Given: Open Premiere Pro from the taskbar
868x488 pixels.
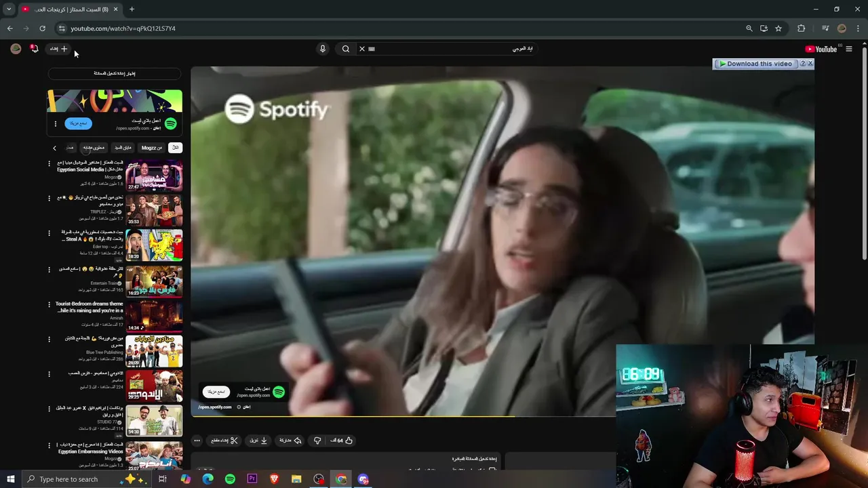Looking at the screenshot, I should pos(252,479).
